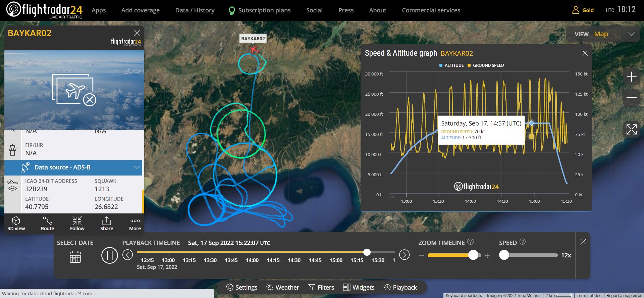
Task: Go to Flightradar24 home logo
Action: (44, 10)
